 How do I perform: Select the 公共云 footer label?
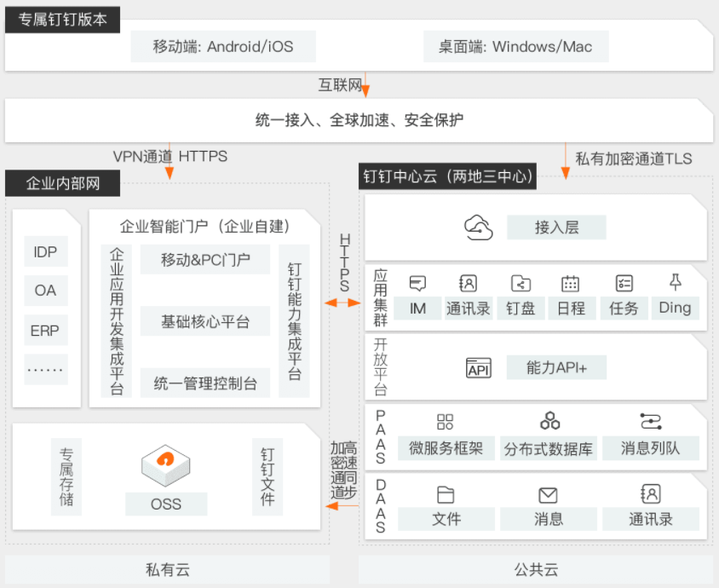tap(536, 569)
